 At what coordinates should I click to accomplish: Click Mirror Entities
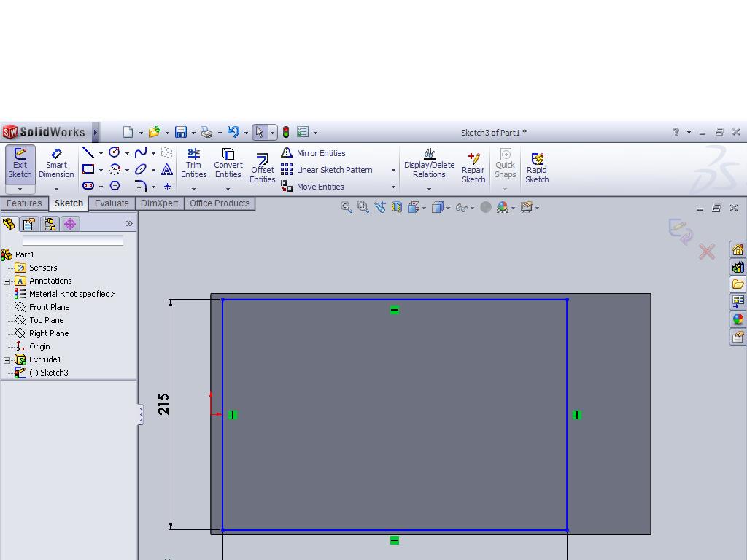(x=313, y=153)
